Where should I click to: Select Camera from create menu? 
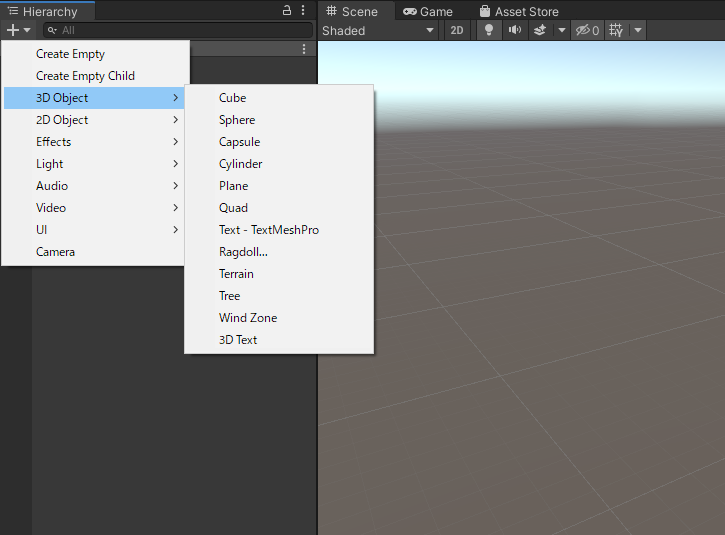coord(94,252)
